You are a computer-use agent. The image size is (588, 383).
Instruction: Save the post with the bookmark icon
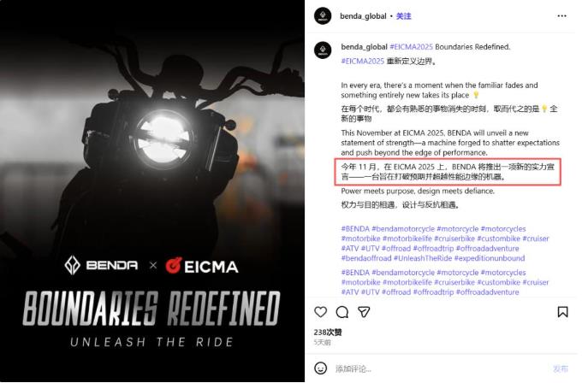(562, 312)
